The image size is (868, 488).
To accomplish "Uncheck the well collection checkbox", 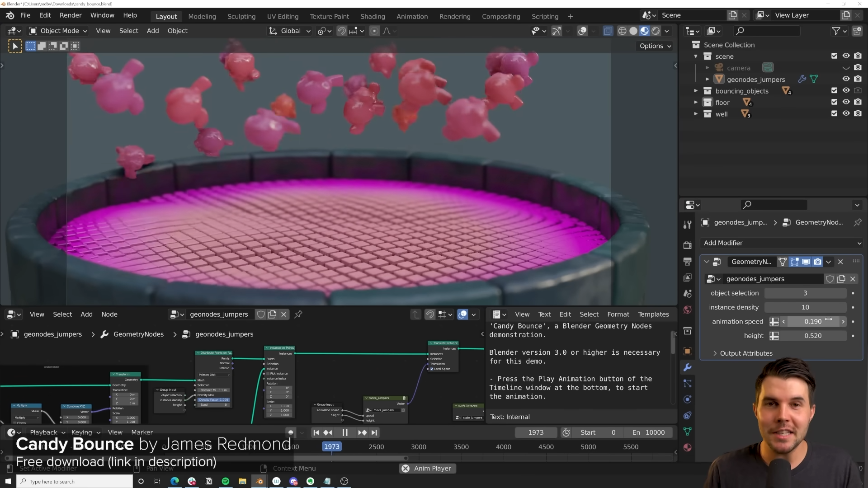I will point(834,113).
